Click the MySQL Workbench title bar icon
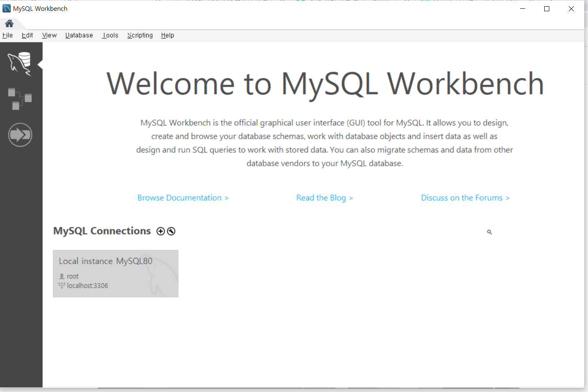588x392 pixels. tap(7, 8)
